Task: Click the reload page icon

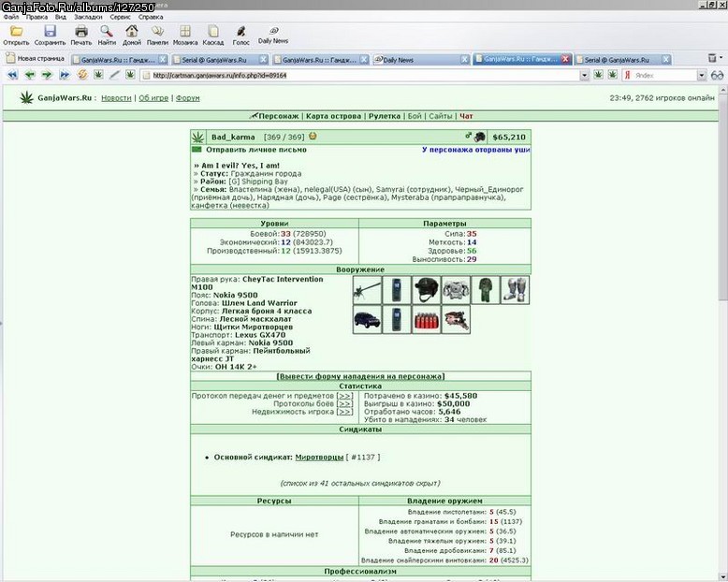Action: pyautogui.click(x=82, y=74)
